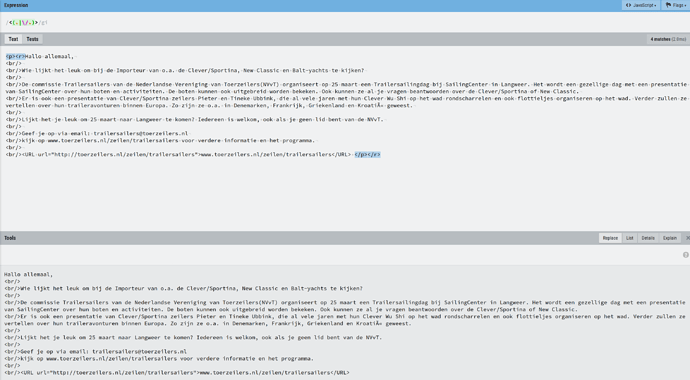Click the '<URL url=' line in the text editor
This screenshot has height=380, width=690.
coord(178,154)
